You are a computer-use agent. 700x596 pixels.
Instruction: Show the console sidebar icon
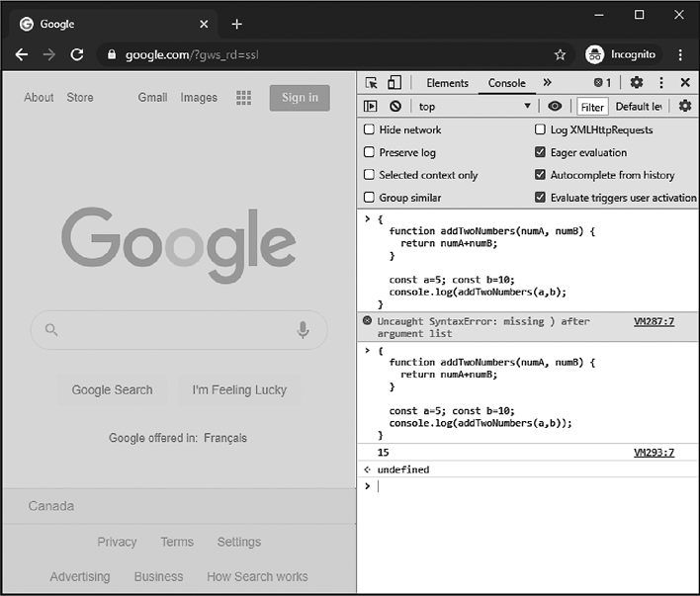click(371, 107)
